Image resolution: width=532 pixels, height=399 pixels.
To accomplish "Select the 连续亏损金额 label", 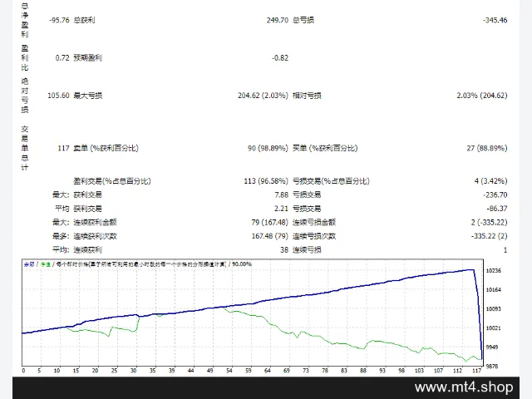I will click(x=314, y=222).
